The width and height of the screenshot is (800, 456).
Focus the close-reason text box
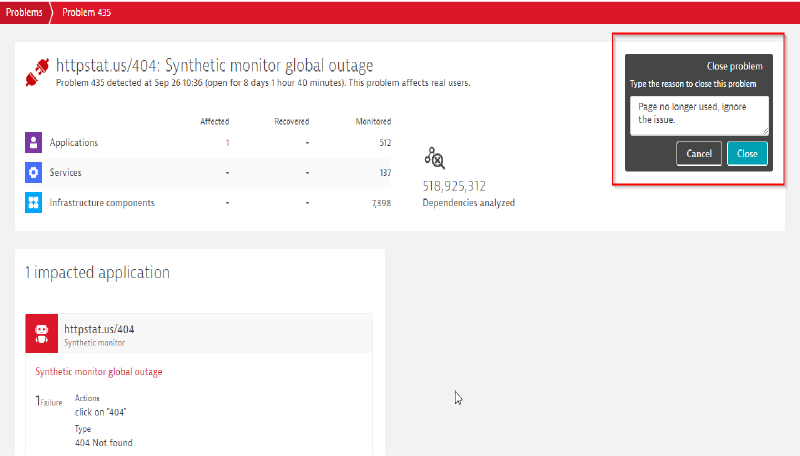[699, 115]
